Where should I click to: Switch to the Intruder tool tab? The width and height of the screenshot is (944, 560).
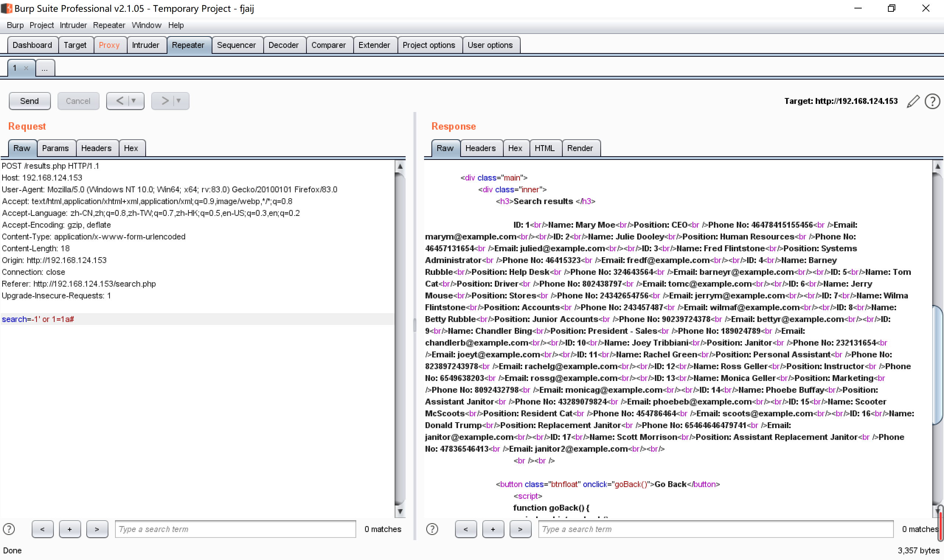pos(146,45)
